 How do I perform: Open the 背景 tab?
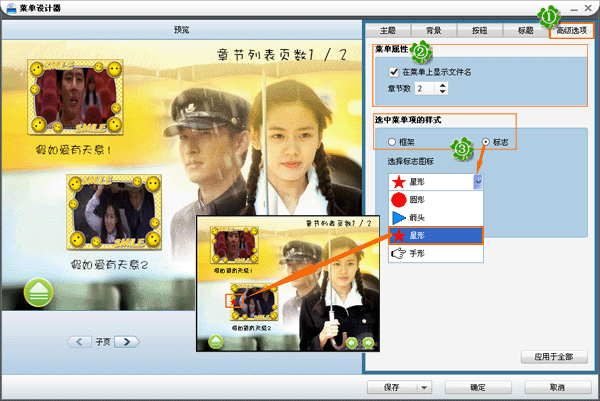click(434, 30)
